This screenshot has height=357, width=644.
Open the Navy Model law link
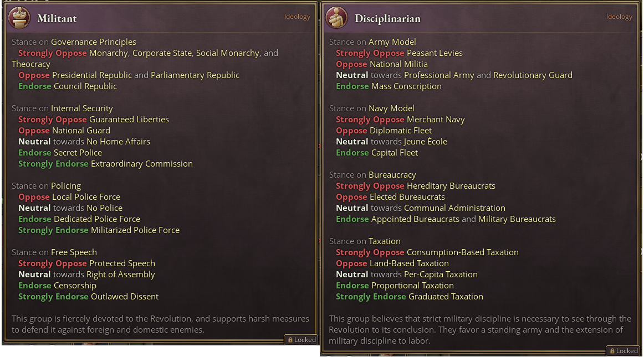tap(391, 108)
